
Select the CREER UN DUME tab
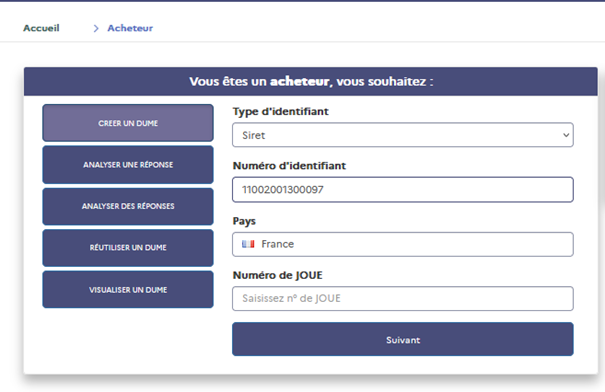pyautogui.click(x=128, y=123)
